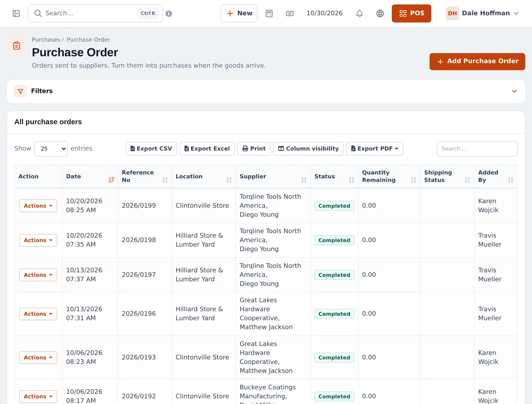532x404 pixels.
Task: Click the Purchase Order clipboard icon
Action: point(17,45)
